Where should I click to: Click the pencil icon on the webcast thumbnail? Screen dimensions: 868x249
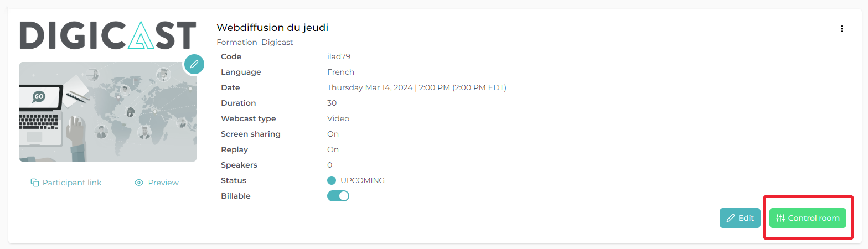[194, 64]
